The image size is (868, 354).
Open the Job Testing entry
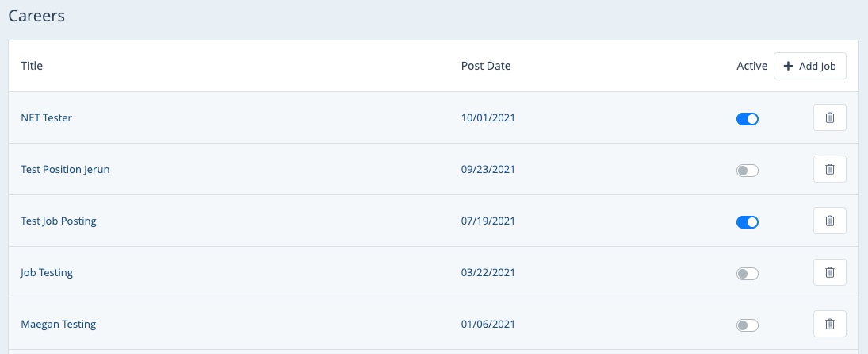47,273
